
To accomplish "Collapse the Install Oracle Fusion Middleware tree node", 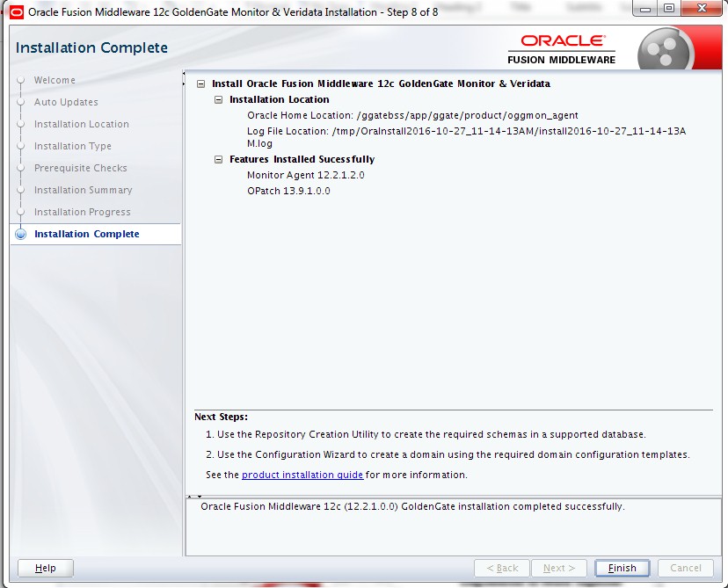I will [x=200, y=84].
